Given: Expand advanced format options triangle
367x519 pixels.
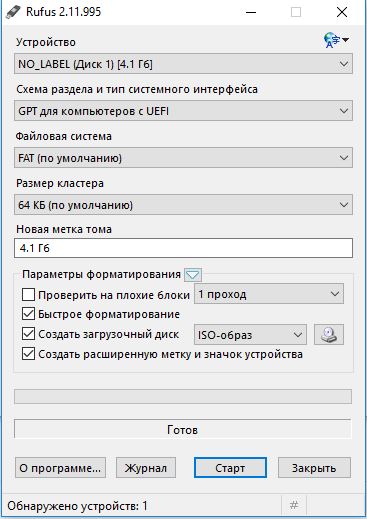Looking at the screenshot, I should (193, 275).
